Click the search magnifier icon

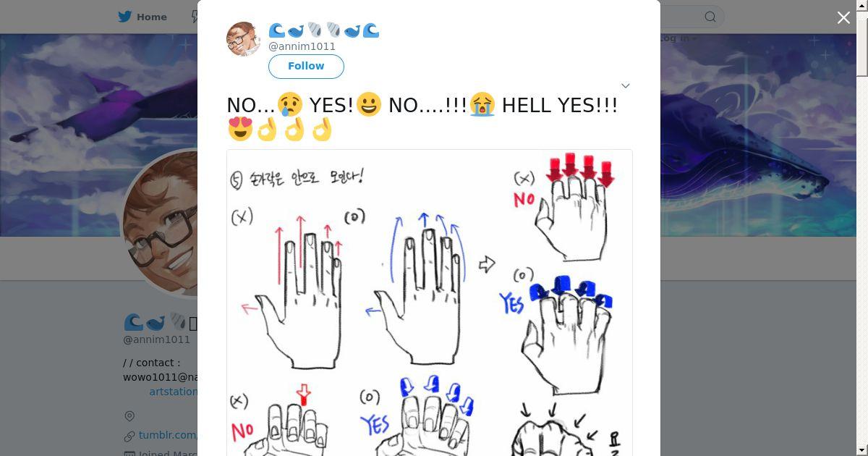point(710,17)
